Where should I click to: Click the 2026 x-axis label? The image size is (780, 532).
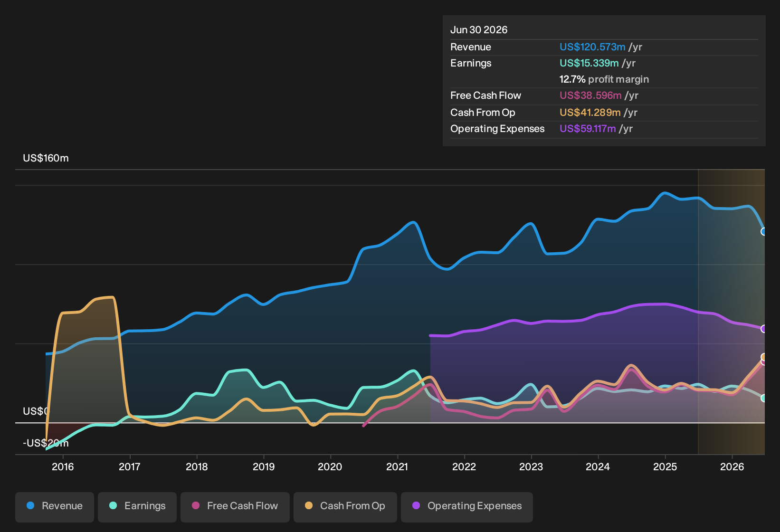732,467
